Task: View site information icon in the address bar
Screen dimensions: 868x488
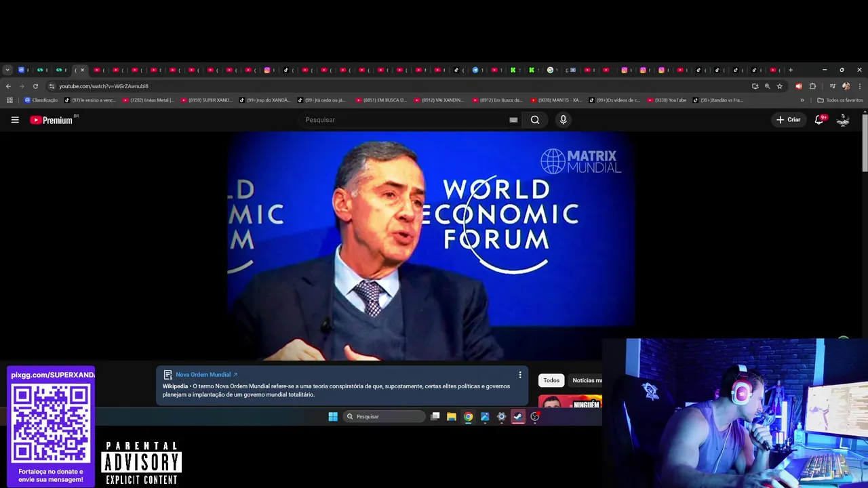Action: [52, 86]
